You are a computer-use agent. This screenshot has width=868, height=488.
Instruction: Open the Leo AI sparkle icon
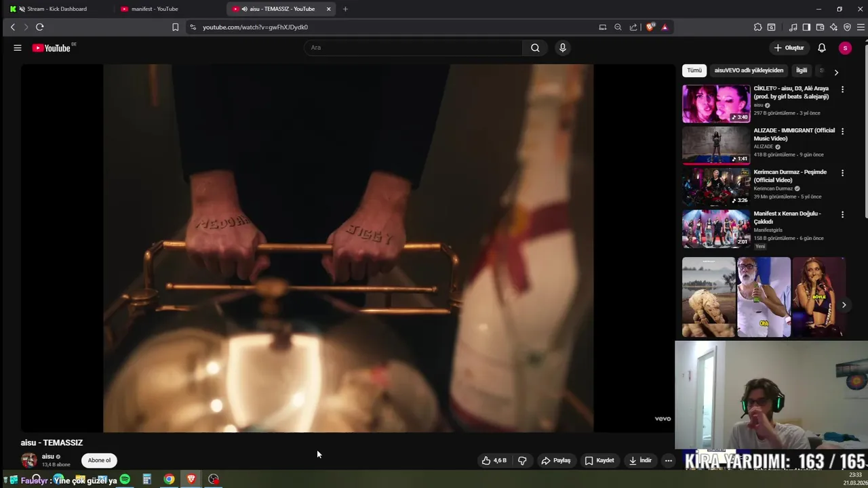coord(833,27)
